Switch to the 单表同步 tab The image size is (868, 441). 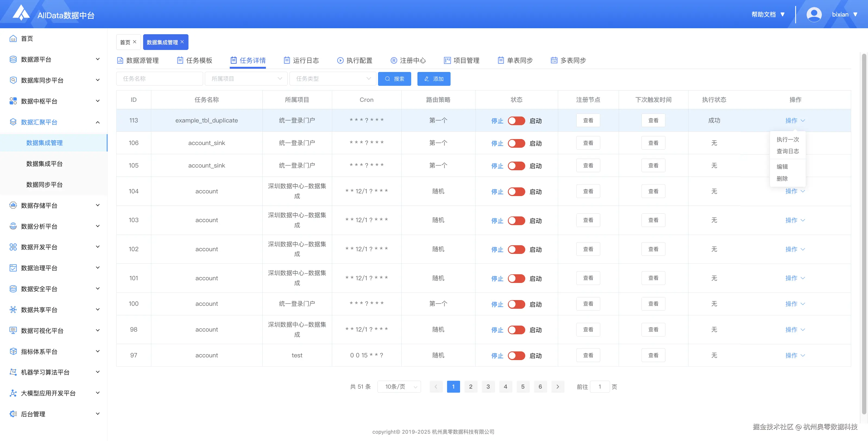tap(515, 60)
